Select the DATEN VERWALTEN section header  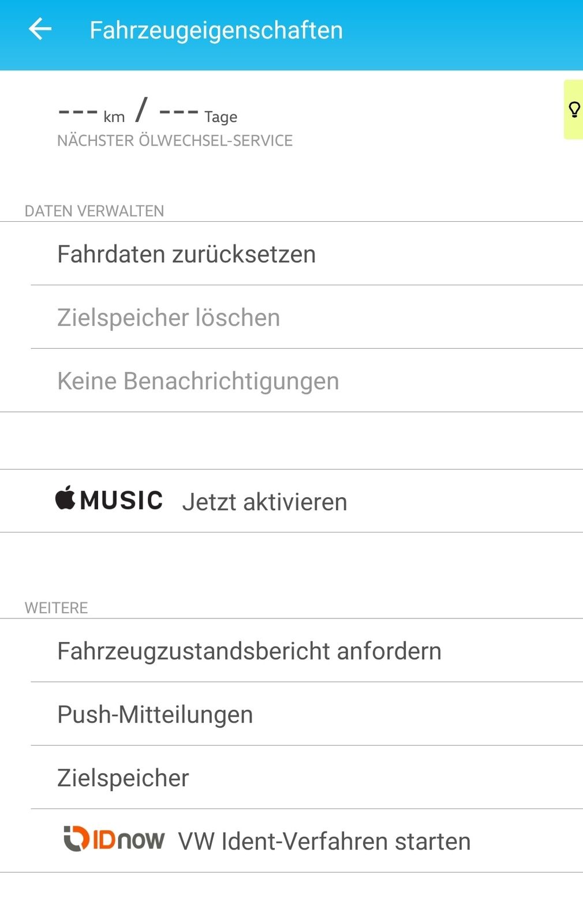pos(94,210)
